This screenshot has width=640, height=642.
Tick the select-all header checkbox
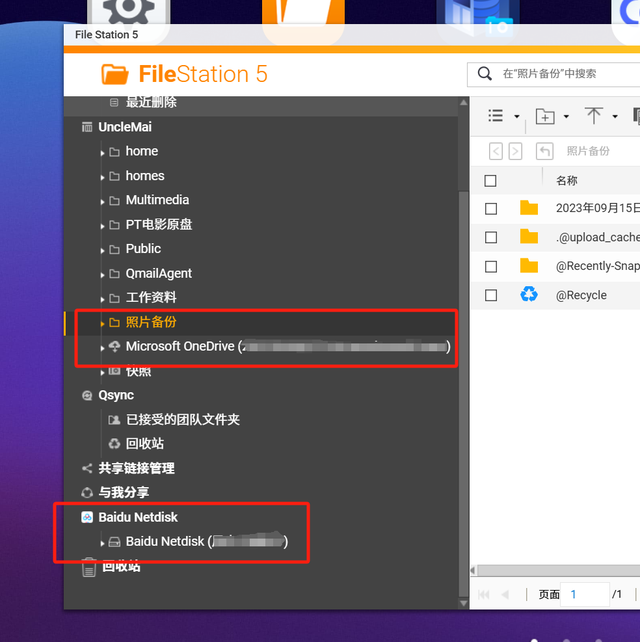pos(490,181)
